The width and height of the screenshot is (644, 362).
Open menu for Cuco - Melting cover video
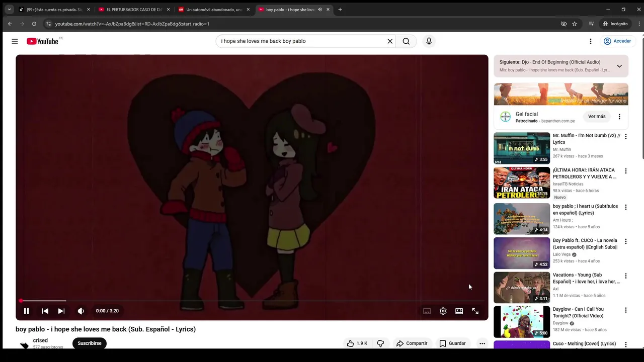626,344
